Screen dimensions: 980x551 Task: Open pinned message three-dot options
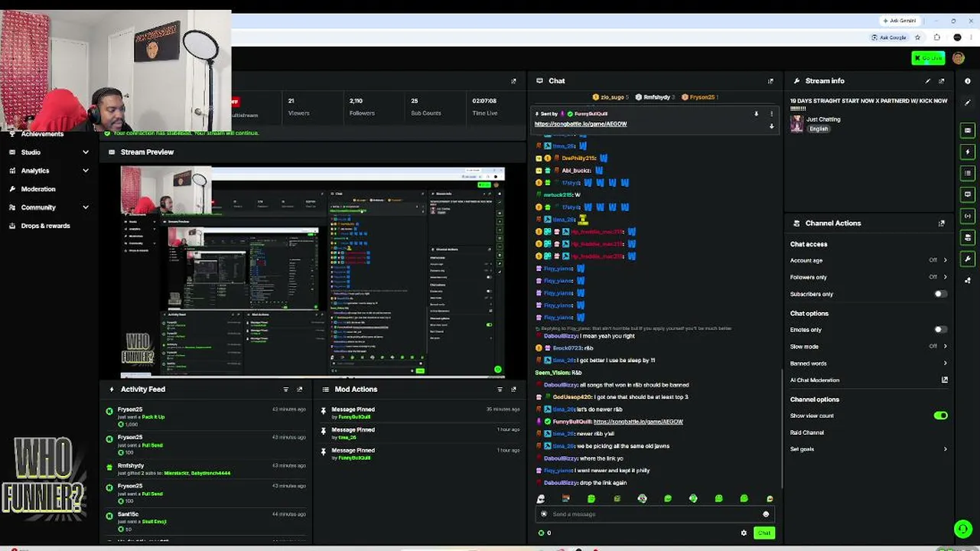(771, 114)
